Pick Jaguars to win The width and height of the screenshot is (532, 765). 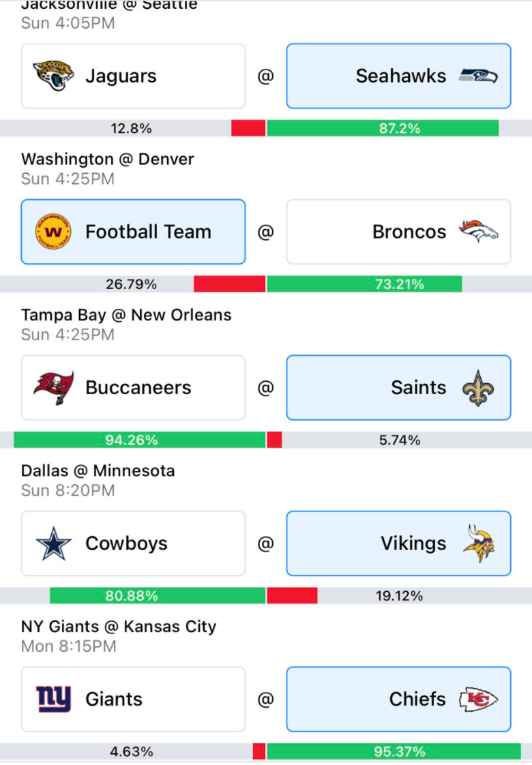pos(133,76)
